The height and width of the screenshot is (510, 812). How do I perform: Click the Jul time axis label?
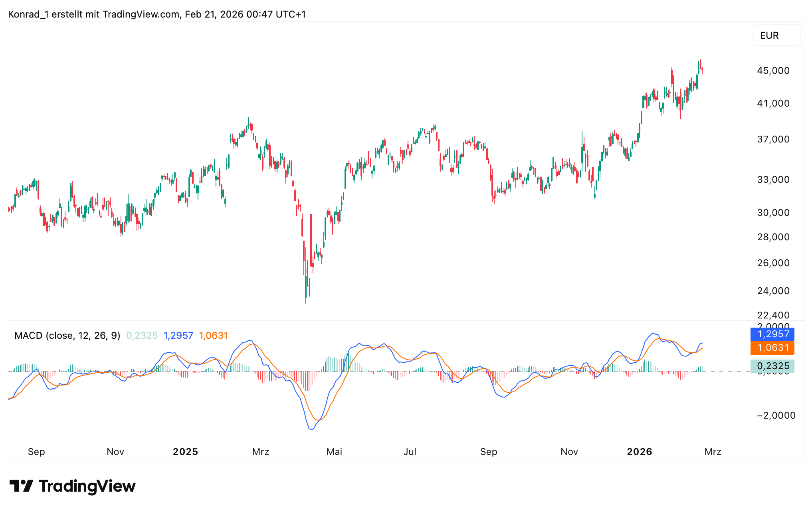[x=410, y=452]
